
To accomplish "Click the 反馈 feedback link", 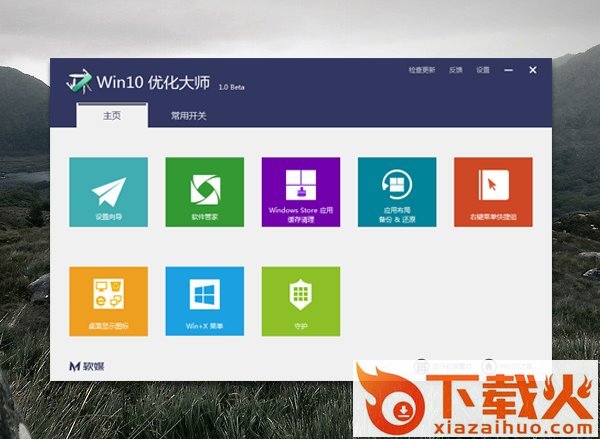I will pos(456,70).
